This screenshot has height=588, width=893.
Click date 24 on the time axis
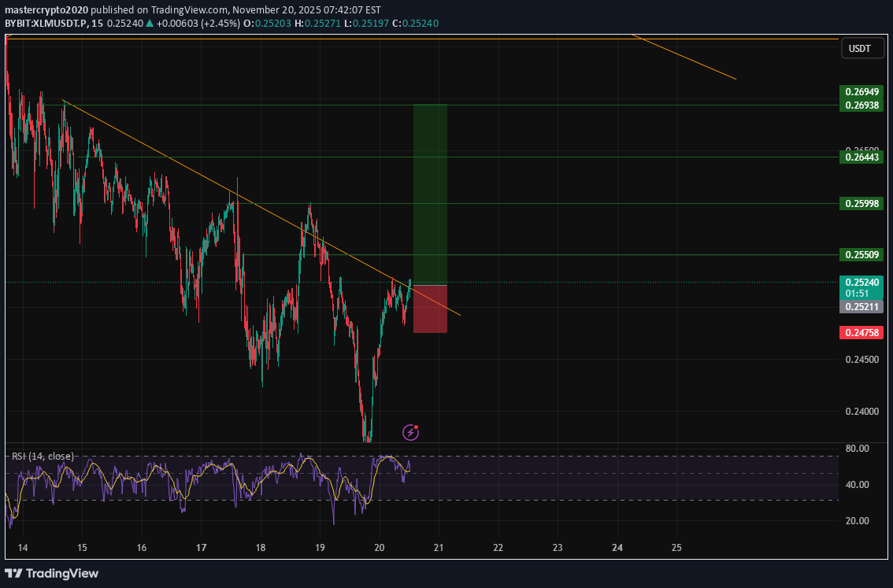[x=617, y=548]
